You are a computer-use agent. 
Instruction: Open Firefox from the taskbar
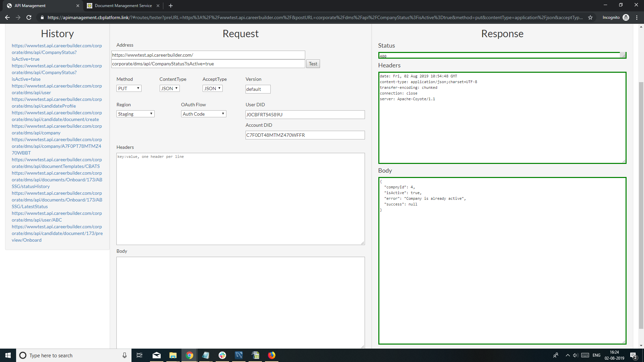272,355
